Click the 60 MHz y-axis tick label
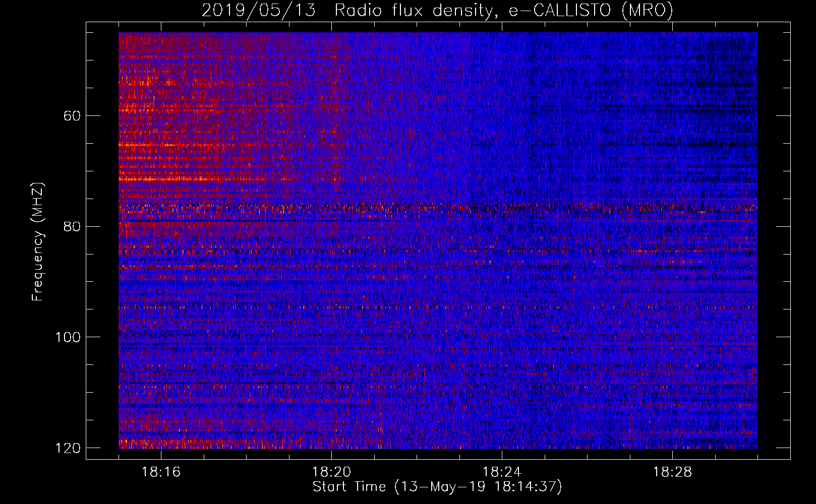Screen dimensions: 816x504 pos(72,116)
